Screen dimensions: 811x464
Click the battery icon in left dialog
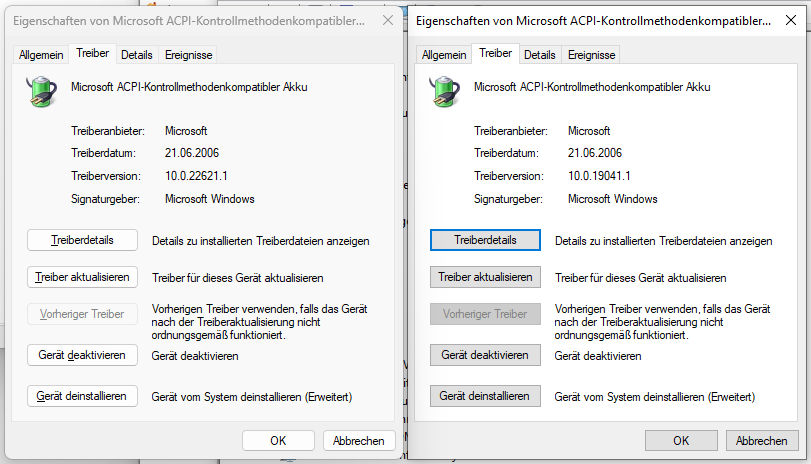tap(41, 92)
